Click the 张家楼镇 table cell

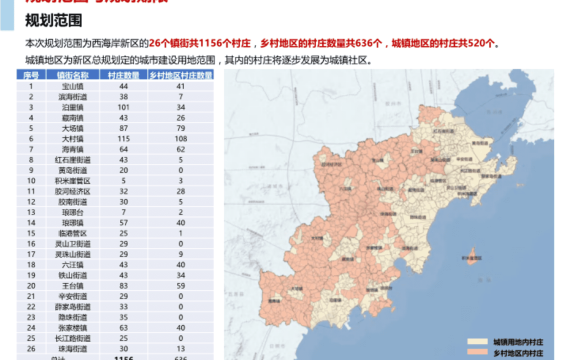[x=73, y=328]
